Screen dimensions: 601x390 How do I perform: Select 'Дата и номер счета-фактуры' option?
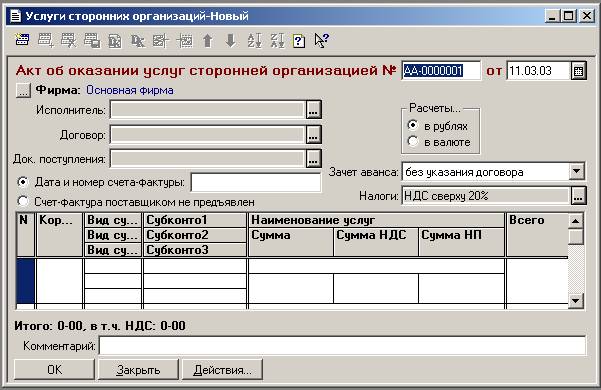pos(23,182)
